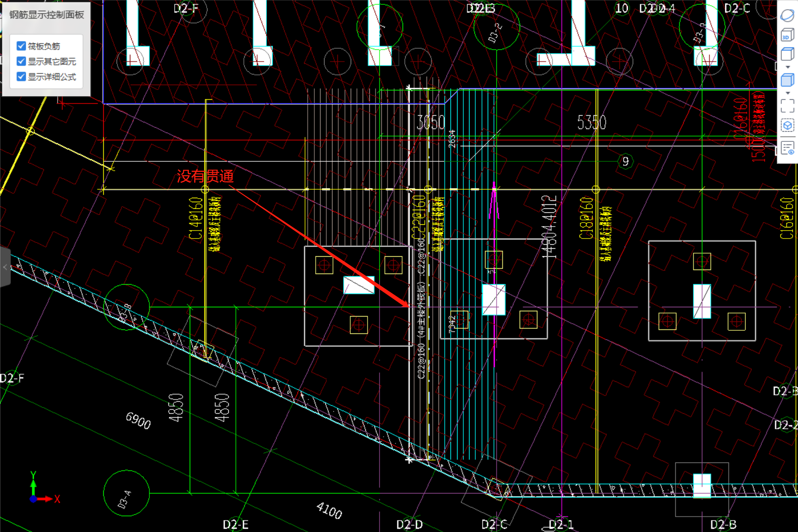Select the D3-B axis bubble
The height and width of the screenshot is (532, 798).
tap(126, 307)
